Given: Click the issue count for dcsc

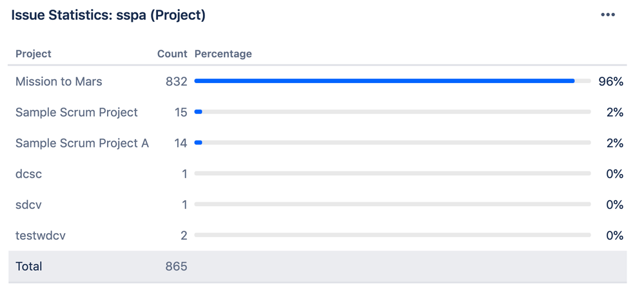Looking at the screenshot, I should 184,174.
